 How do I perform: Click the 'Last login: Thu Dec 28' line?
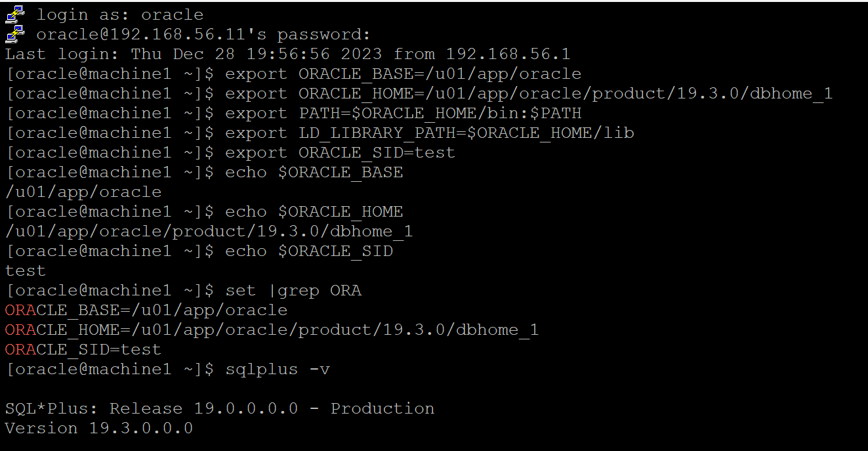tap(288, 54)
